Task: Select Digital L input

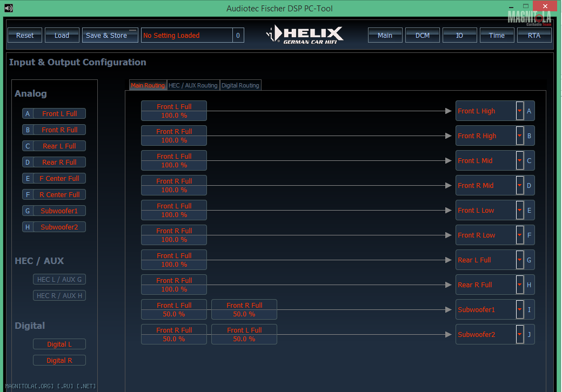Action: pos(59,344)
